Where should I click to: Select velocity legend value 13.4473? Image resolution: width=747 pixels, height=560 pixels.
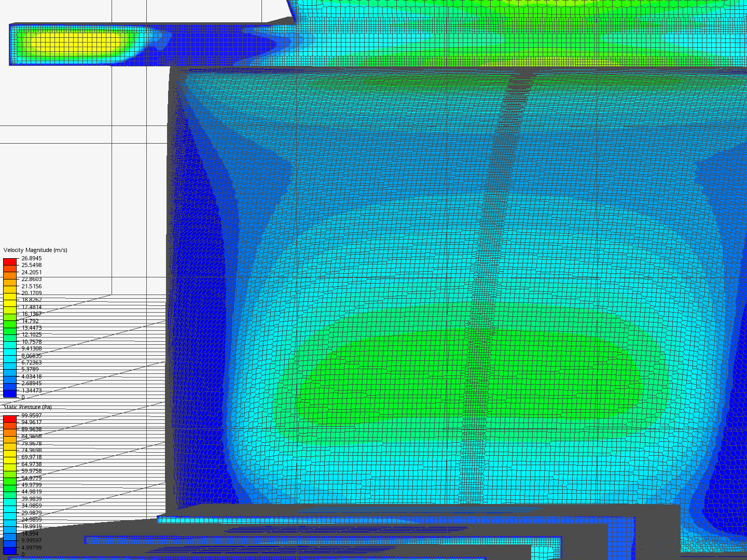(x=32, y=328)
